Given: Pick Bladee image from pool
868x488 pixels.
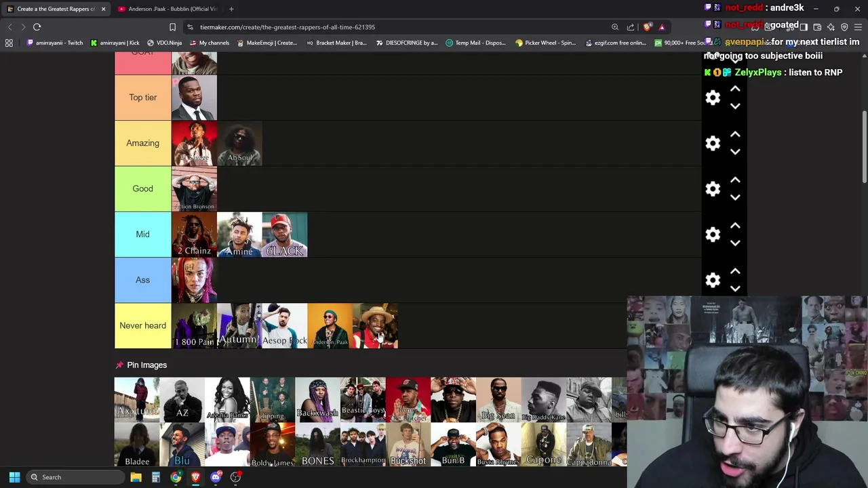Looking at the screenshot, I should (137, 445).
